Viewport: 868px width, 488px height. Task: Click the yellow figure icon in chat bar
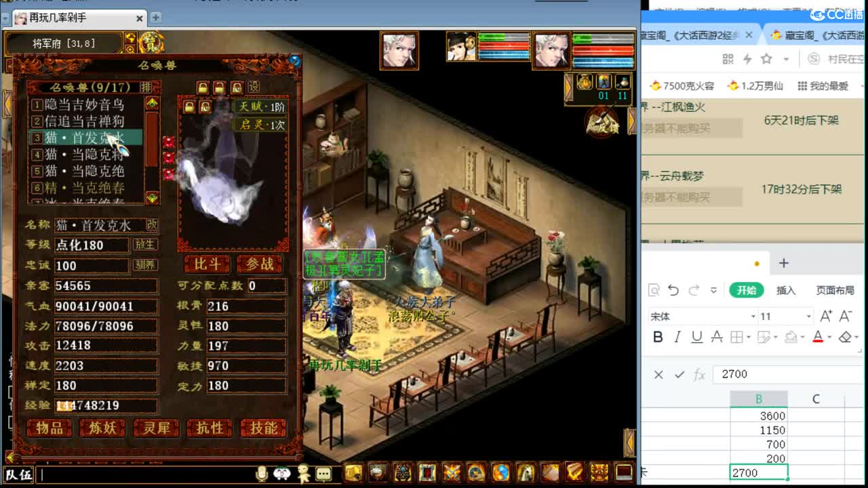[x=304, y=473]
